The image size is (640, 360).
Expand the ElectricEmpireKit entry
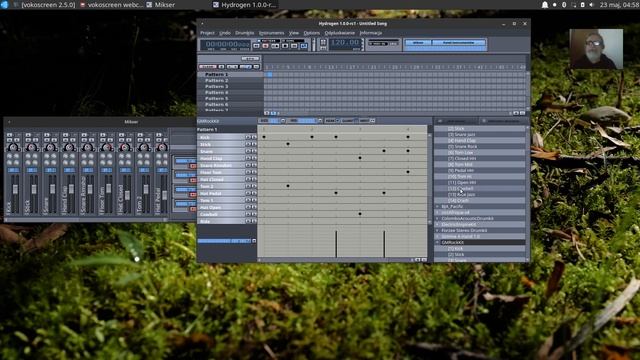tap(438, 224)
